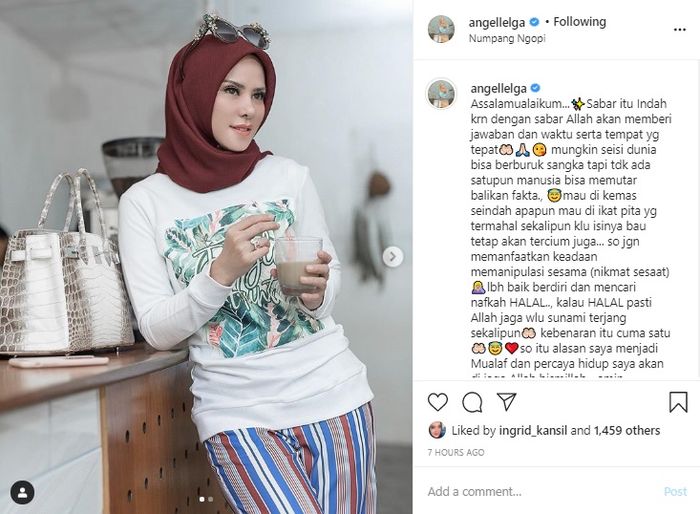Share the post via paper plane icon
Viewport: 700px width, 514px height.
pos(507,401)
